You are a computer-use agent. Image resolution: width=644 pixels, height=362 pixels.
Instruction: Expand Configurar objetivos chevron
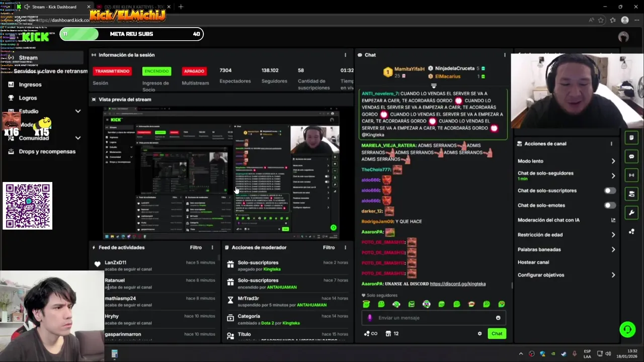613,275
